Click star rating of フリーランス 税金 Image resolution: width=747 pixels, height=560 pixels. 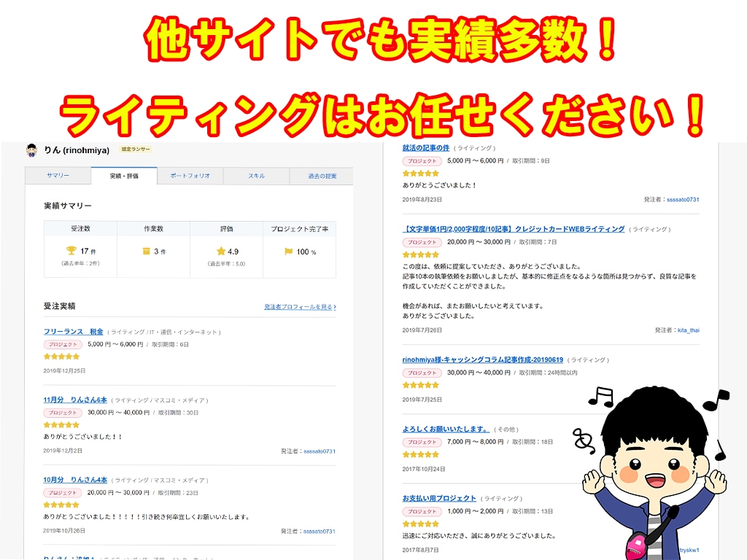pos(61,356)
